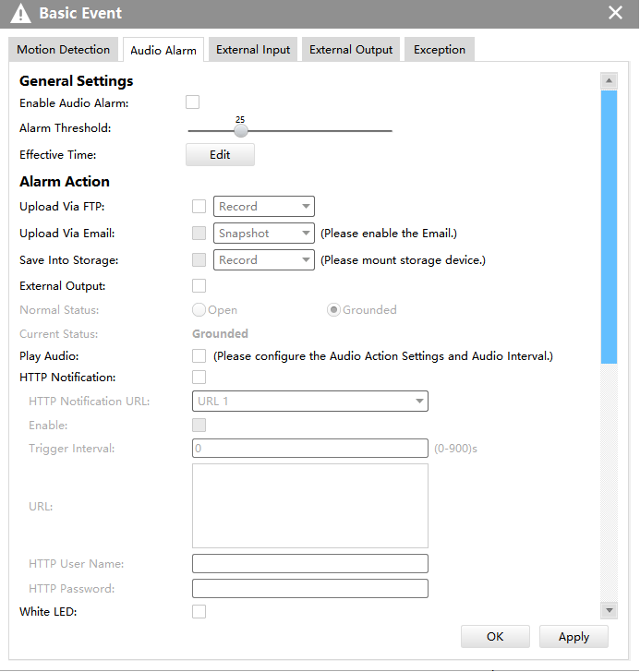This screenshot has width=640, height=672.
Task: Click the HTTP User Name input field
Action: pos(309,563)
